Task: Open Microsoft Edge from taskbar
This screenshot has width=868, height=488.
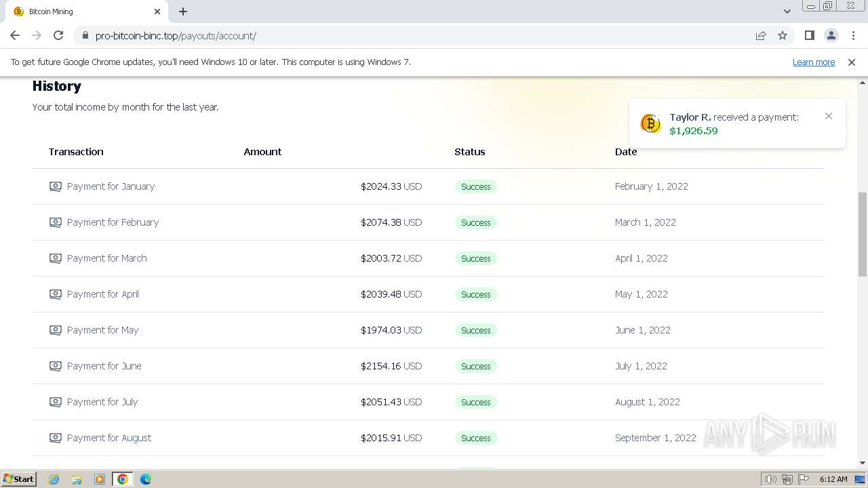Action: coord(145,479)
